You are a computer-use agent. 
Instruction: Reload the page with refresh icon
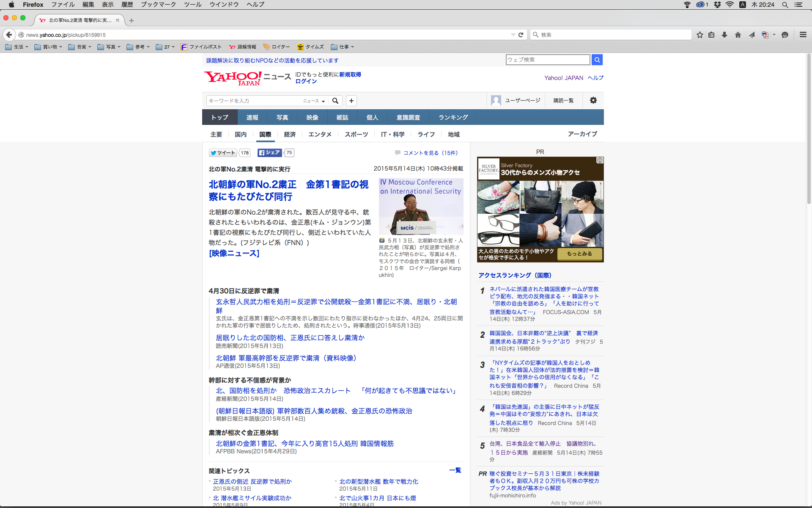click(x=521, y=35)
